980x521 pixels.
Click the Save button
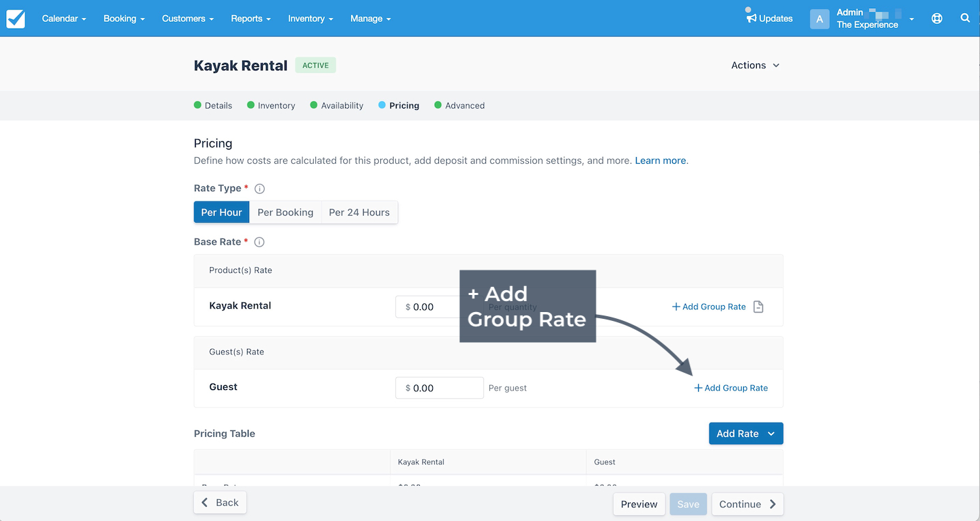(688, 504)
